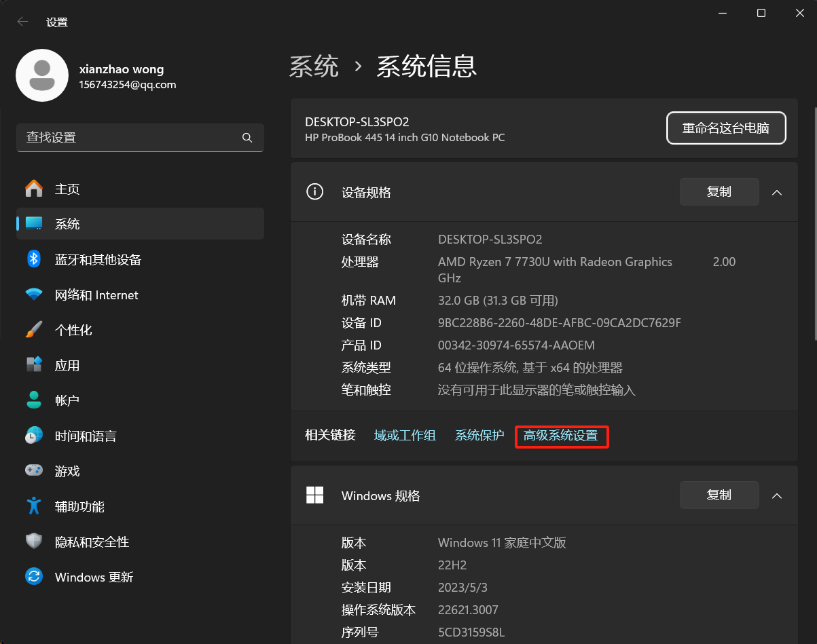Collapse the 设备规格 section chevron
Image resolution: width=817 pixels, height=644 pixels.
click(777, 193)
